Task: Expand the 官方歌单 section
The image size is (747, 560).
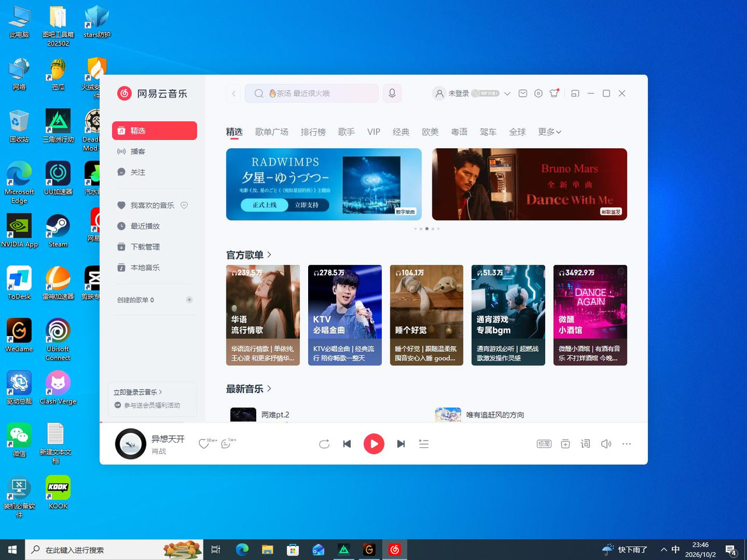Action: click(x=249, y=255)
